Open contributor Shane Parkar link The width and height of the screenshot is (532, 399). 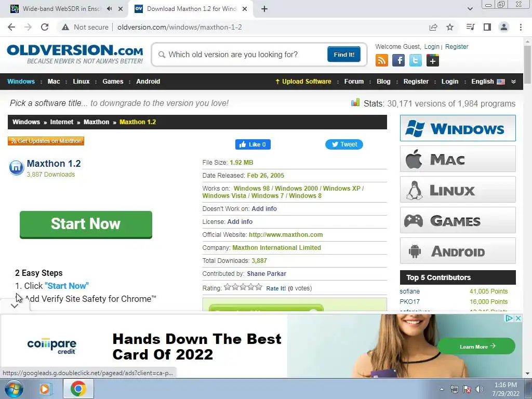click(x=267, y=274)
